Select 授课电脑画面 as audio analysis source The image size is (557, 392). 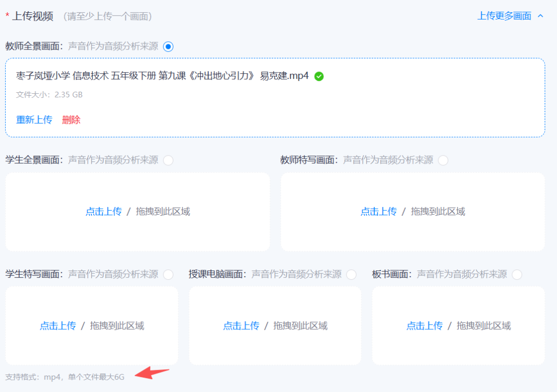352,275
